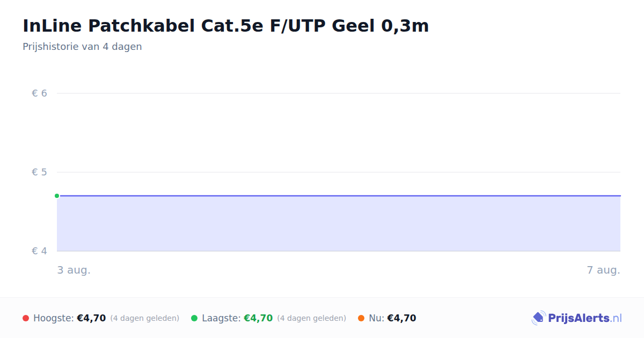644x338 pixels.
Task: Click the blue price line in chart
Action: (339, 196)
